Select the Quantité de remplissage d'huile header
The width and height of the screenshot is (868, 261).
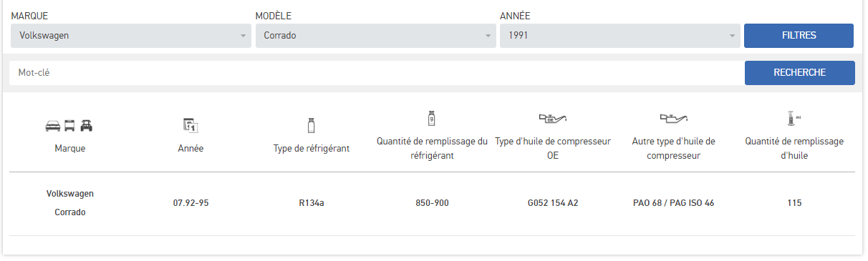pos(794,148)
